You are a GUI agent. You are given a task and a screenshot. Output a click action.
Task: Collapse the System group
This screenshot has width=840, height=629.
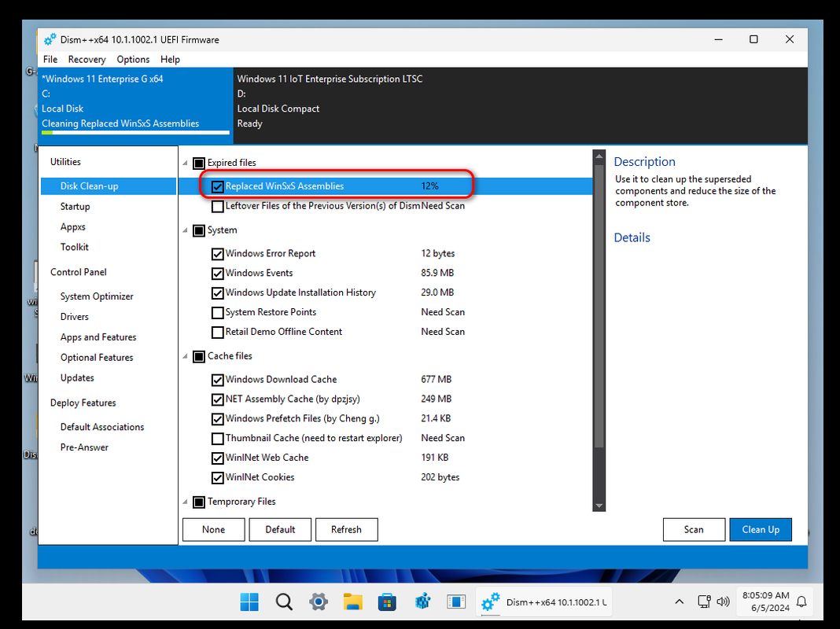[x=185, y=230]
